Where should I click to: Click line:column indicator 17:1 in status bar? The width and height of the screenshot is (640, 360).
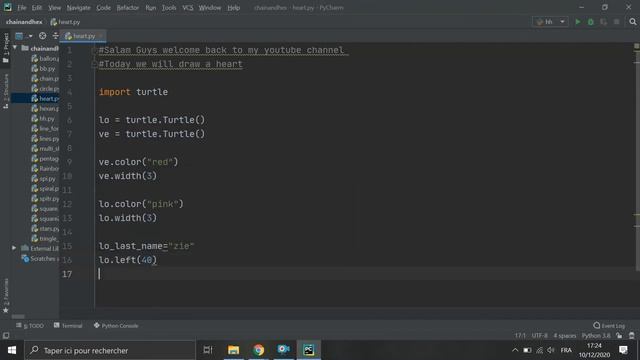(520, 336)
